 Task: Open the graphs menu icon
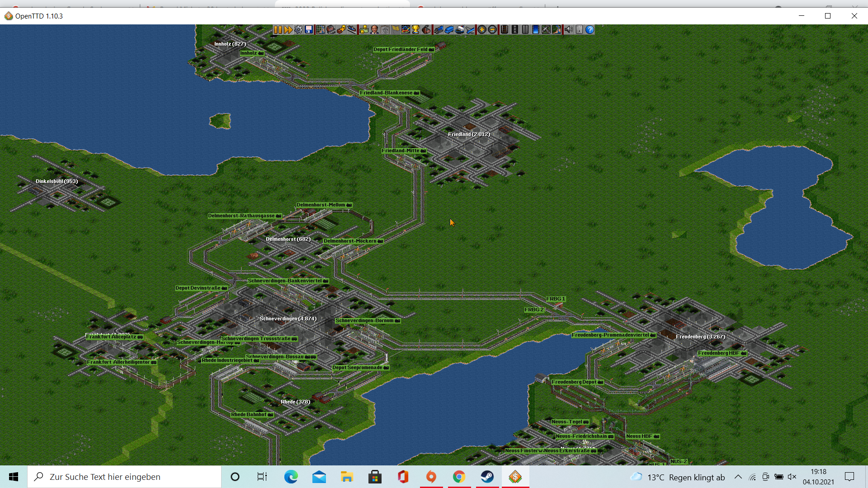[406, 30]
